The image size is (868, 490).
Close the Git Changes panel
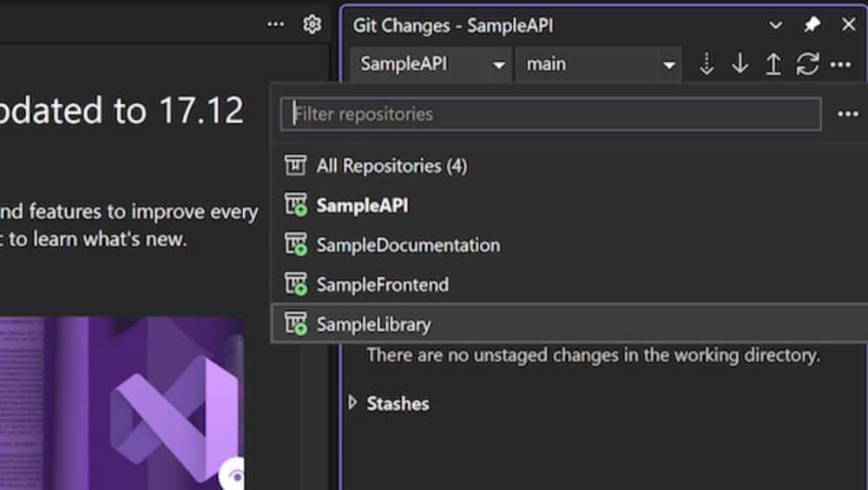[848, 24]
